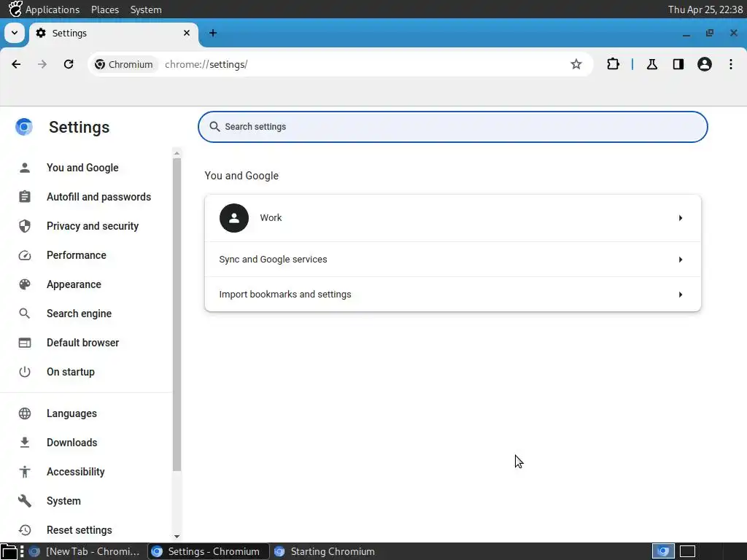
Task: Click the sidebar scrollbar thumb
Action: click(177, 314)
